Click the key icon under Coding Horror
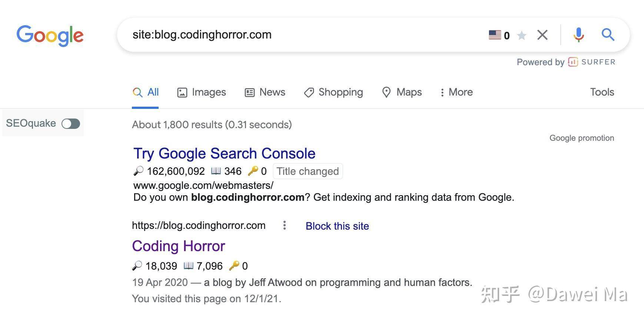The image size is (644, 320). pyautogui.click(x=234, y=266)
